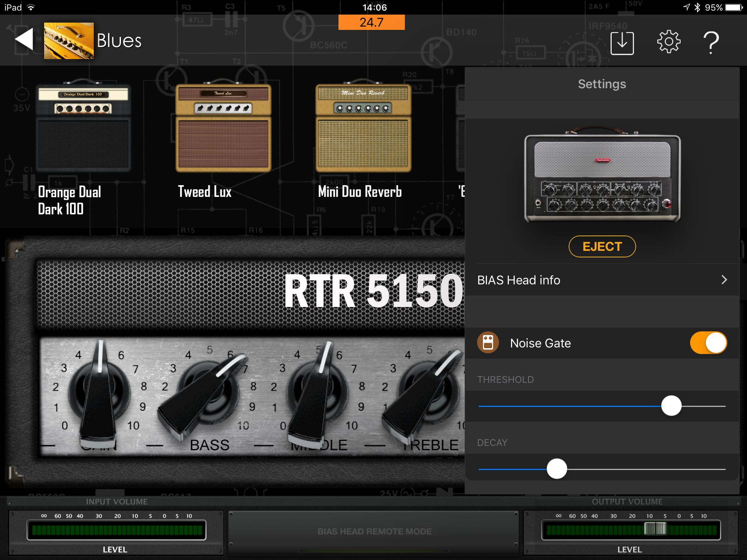Expand BIAS Head info chevron

tap(724, 280)
